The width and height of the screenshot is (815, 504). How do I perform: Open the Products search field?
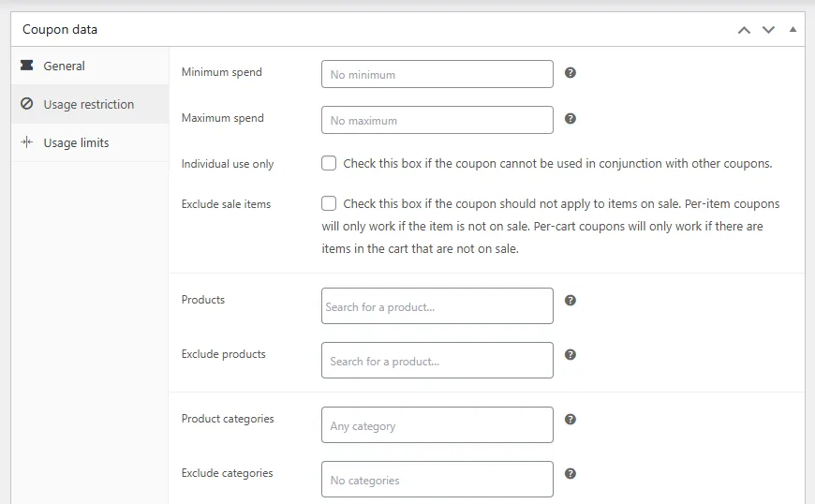pyautogui.click(x=437, y=306)
